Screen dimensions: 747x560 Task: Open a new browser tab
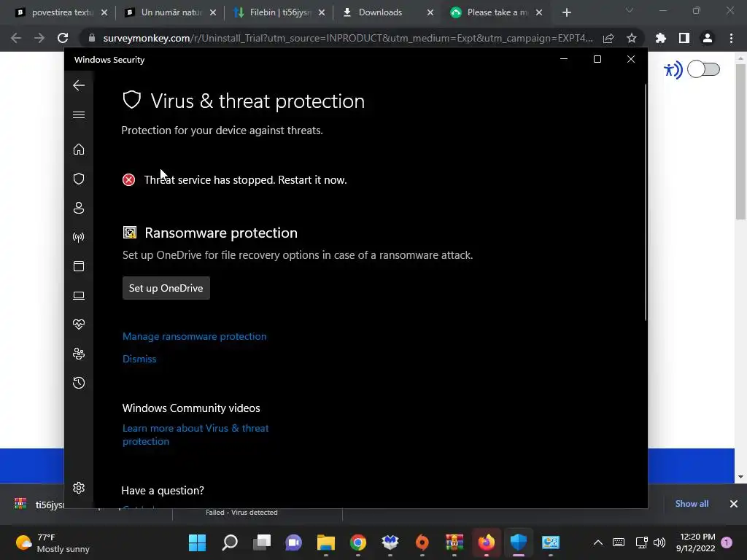click(566, 12)
